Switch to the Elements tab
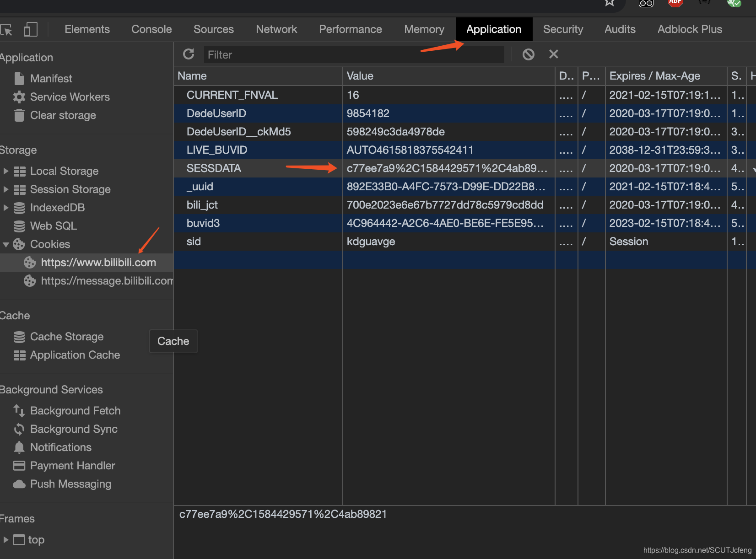Screen dimensions: 756x559 (87, 29)
